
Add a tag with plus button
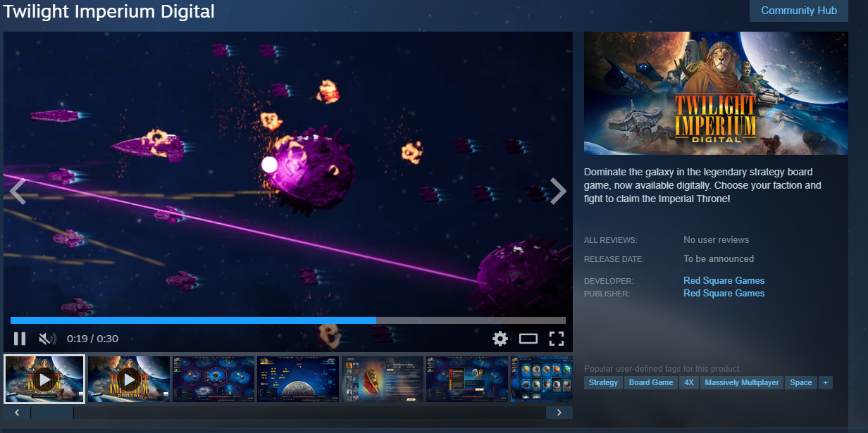click(x=825, y=383)
